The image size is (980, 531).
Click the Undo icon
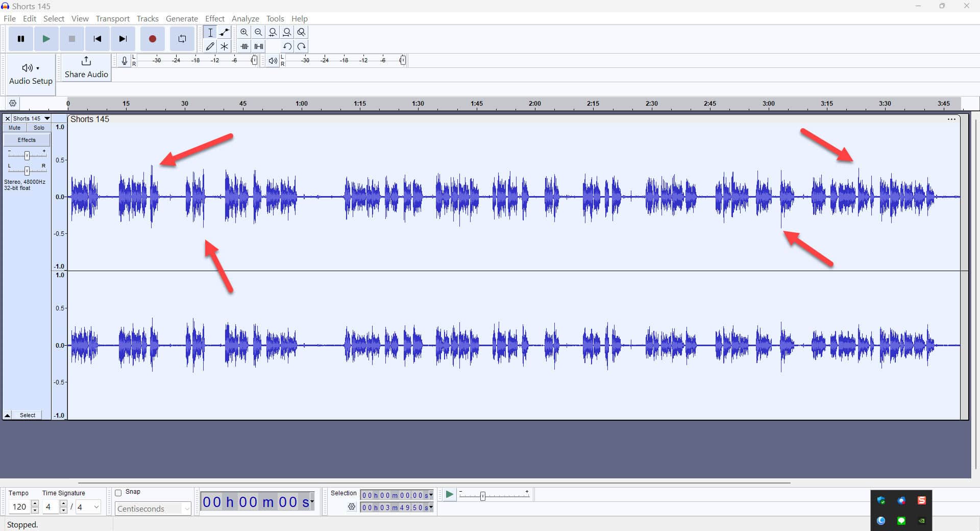coord(287,46)
